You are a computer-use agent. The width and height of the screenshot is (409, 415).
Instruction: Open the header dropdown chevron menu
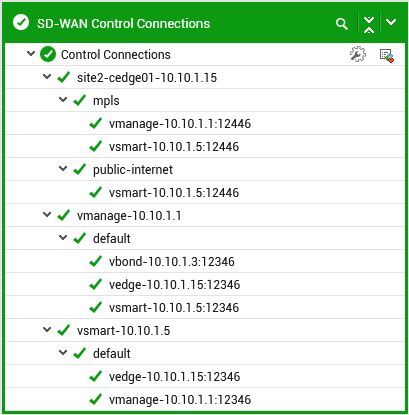point(391,22)
